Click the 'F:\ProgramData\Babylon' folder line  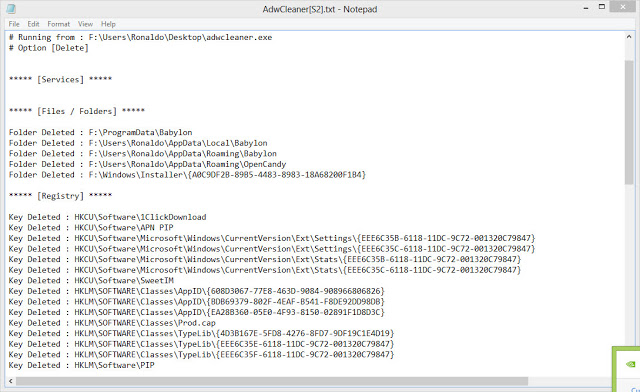tap(100, 133)
